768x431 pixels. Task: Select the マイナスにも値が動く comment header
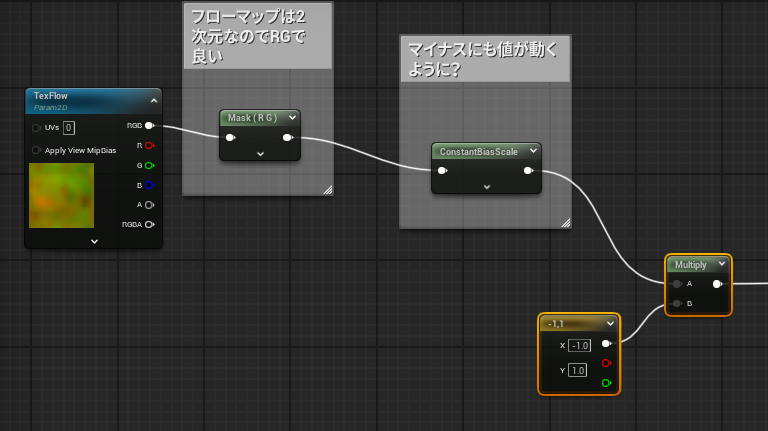tap(484, 58)
